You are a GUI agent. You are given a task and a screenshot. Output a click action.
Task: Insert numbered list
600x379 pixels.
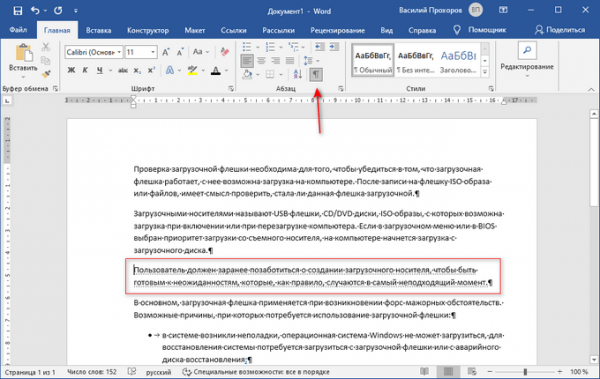point(270,47)
